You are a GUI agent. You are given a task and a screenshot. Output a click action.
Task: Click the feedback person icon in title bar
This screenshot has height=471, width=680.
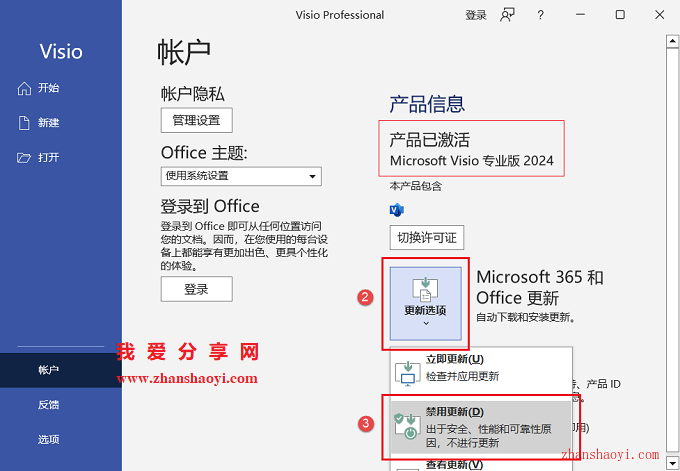[x=507, y=15]
